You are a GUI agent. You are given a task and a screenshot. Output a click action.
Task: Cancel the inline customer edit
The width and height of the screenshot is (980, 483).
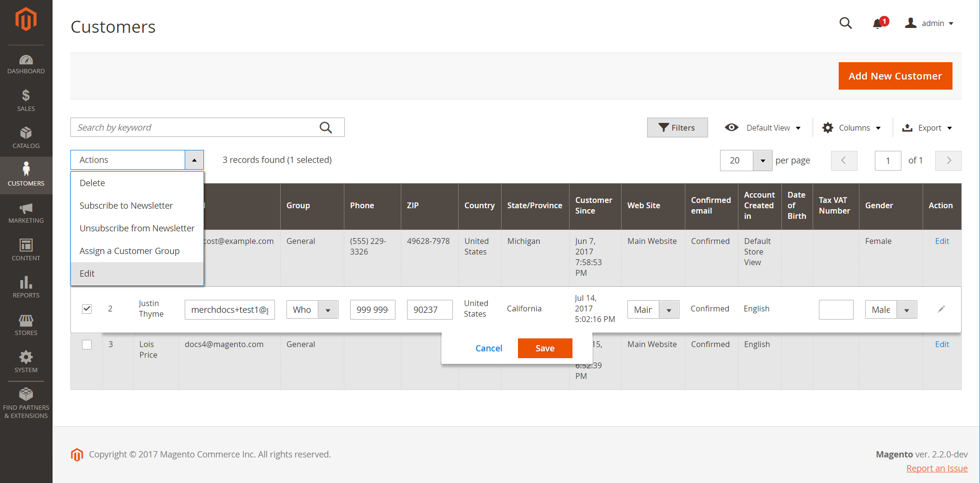click(489, 349)
